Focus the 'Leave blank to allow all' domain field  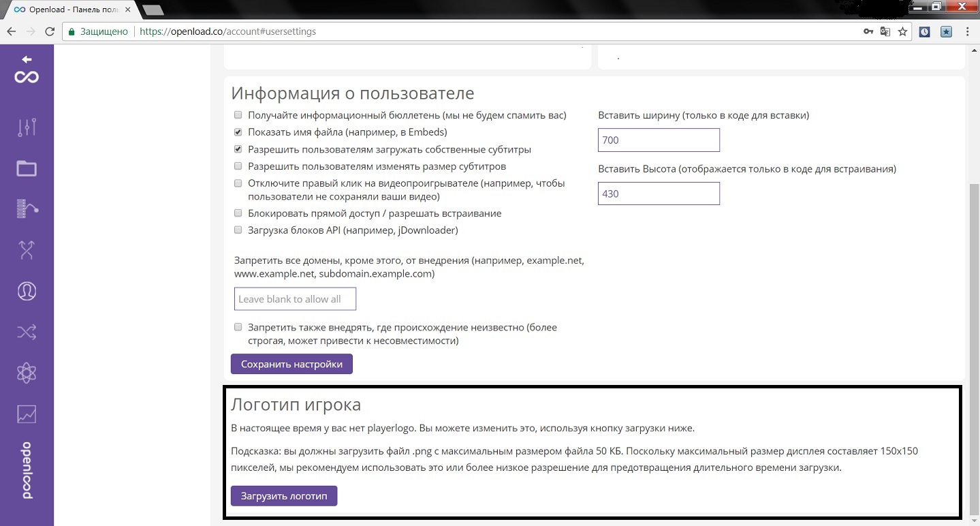[295, 299]
